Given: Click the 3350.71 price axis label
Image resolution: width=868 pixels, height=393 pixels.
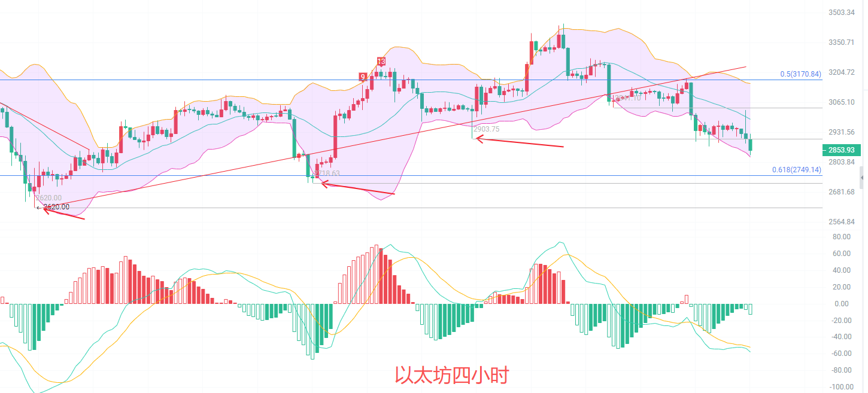Looking at the screenshot, I should pyautogui.click(x=841, y=42).
